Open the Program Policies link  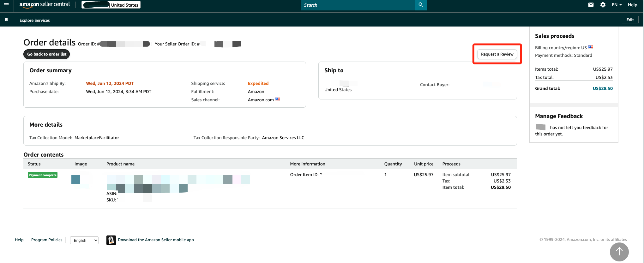(x=47, y=240)
